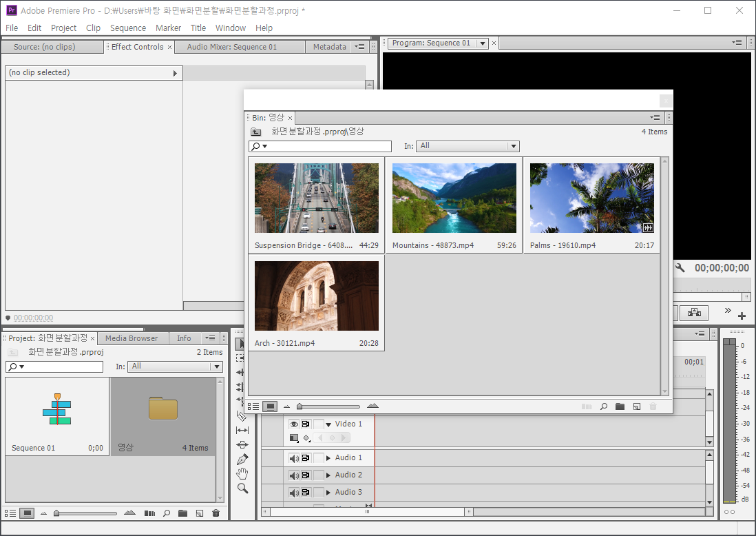Open Program: Sequence 01 dropdown arrow
The image size is (756, 536).
[482, 43]
